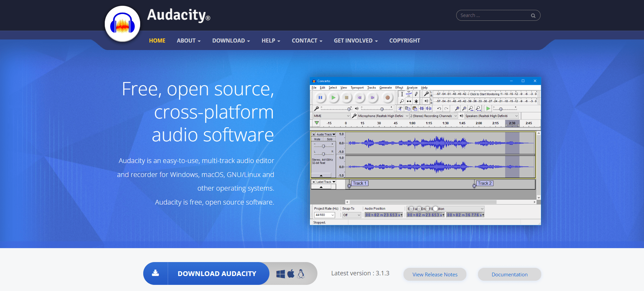Toggle Mute on the Audio Track in the screenshot
644x291 pixels.
(317, 139)
